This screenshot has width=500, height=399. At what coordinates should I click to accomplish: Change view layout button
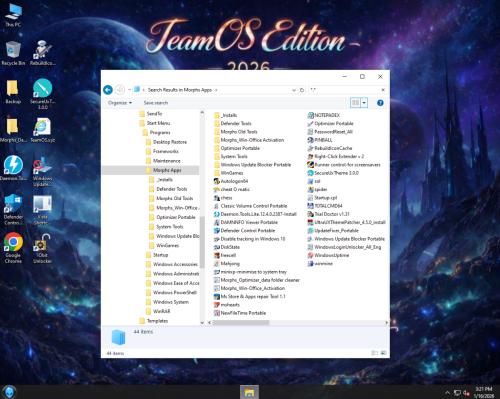355,103
